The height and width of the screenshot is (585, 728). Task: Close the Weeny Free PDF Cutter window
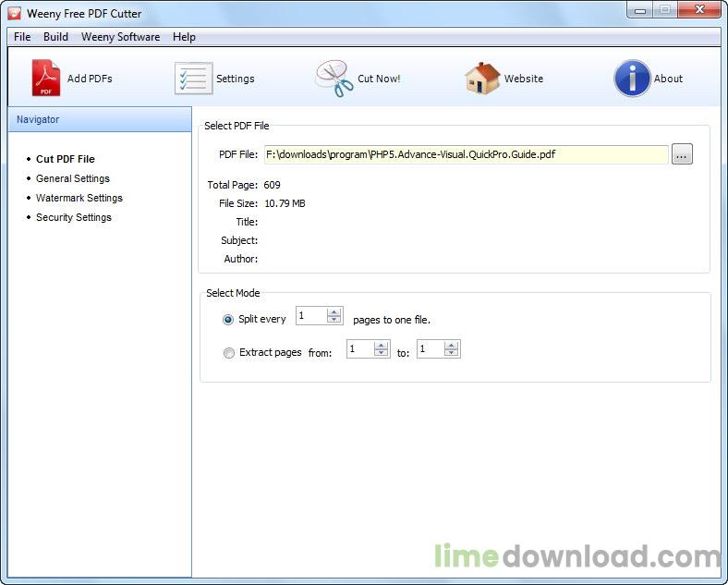pos(700,10)
